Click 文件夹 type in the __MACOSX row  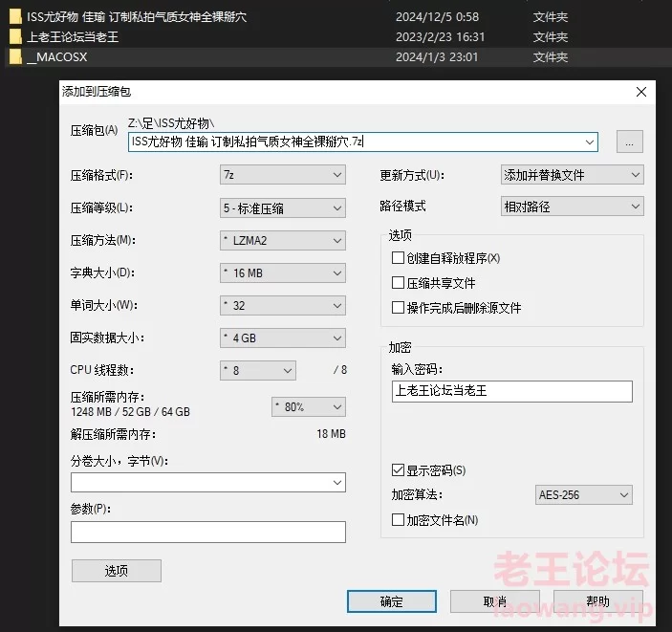click(x=551, y=57)
